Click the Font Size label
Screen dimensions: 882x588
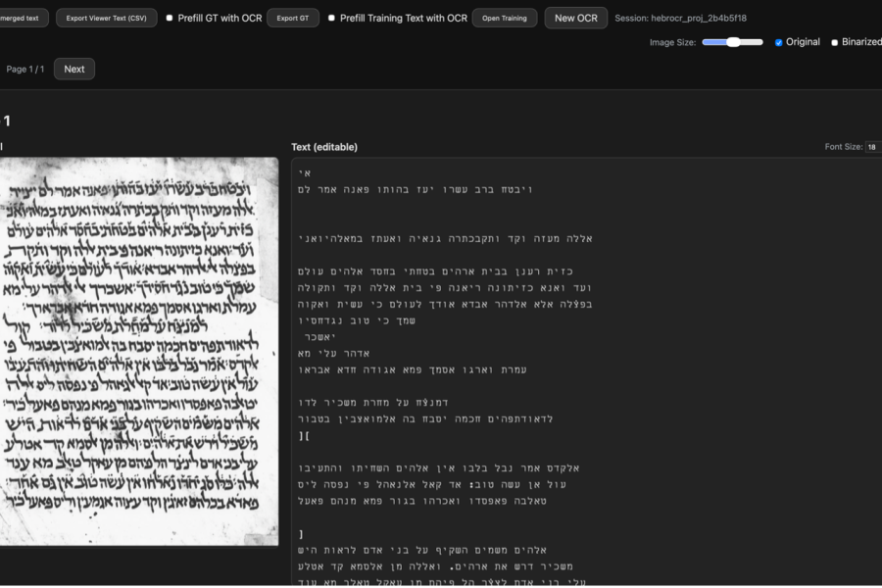pos(844,147)
